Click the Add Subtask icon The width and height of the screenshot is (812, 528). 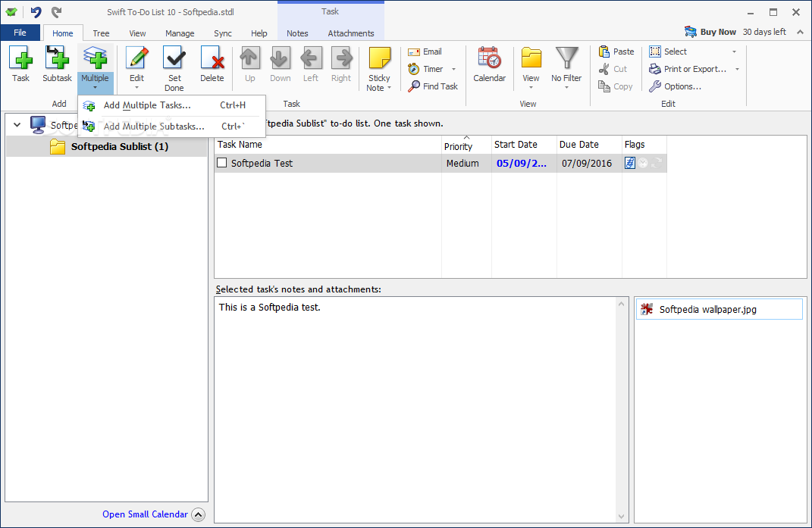[57, 58]
